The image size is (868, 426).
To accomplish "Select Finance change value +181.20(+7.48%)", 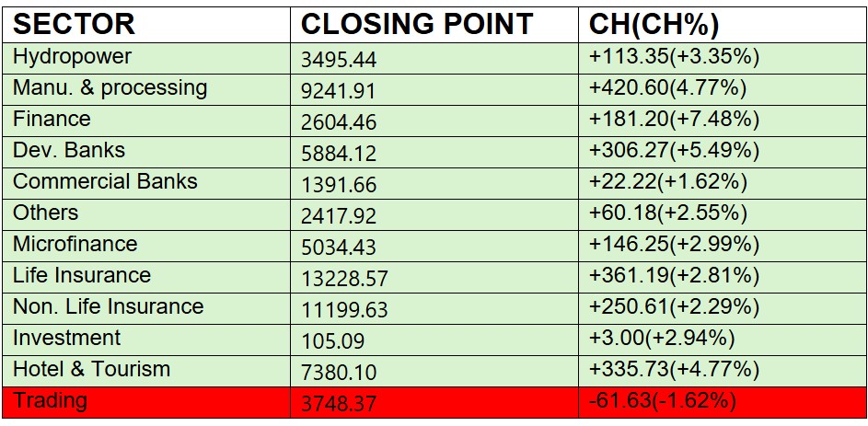I will tap(674, 120).
